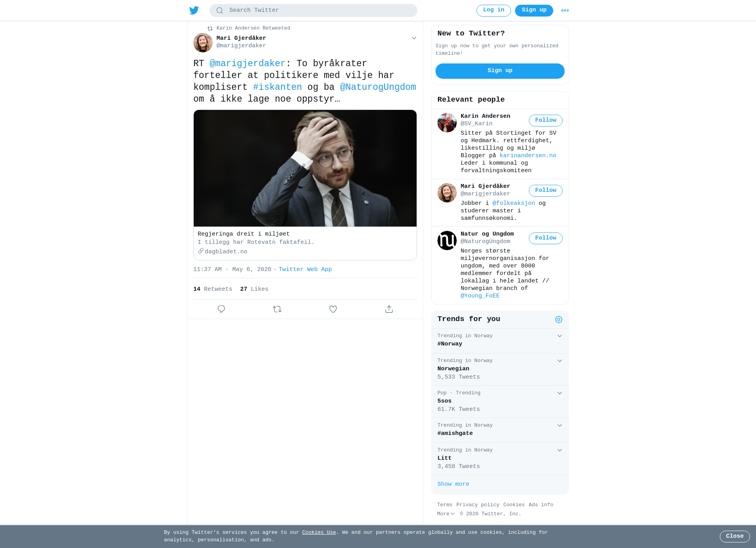Follow Karin Andersen
This screenshot has height=548, width=756.
click(x=546, y=121)
